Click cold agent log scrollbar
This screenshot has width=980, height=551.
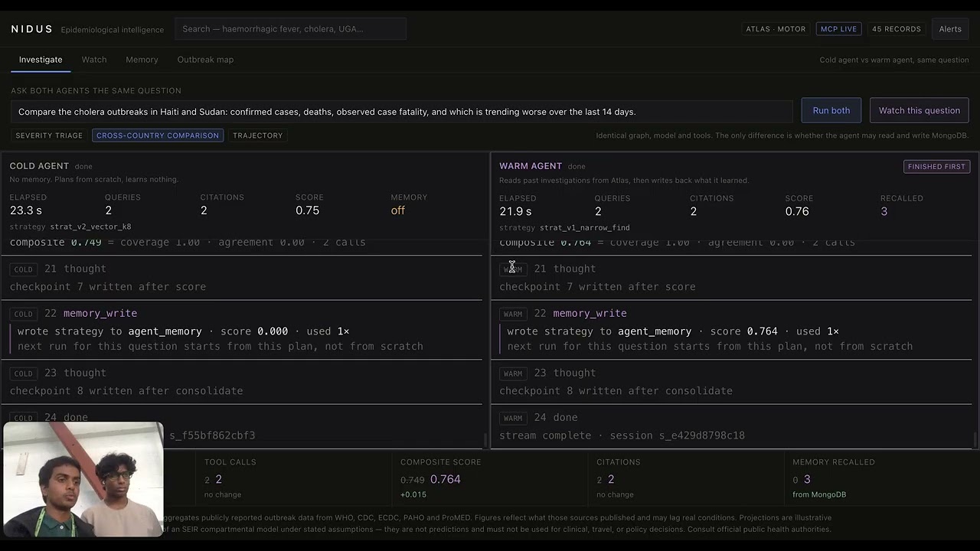(x=485, y=440)
